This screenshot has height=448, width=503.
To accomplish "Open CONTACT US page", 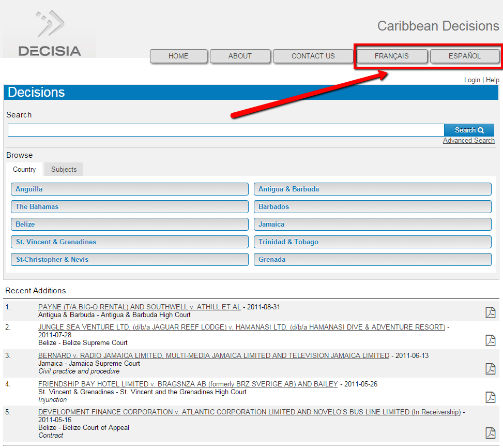I will click(x=313, y=56).
